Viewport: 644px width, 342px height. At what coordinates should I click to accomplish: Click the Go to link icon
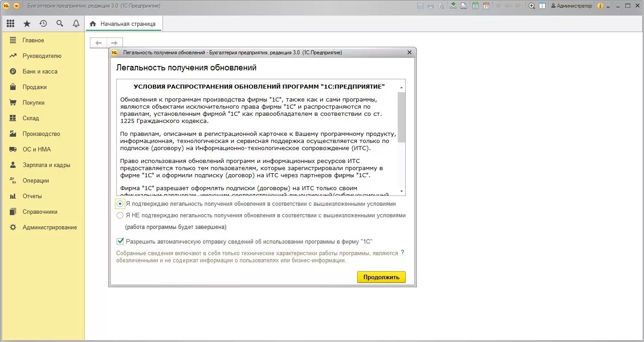point(464,6)
